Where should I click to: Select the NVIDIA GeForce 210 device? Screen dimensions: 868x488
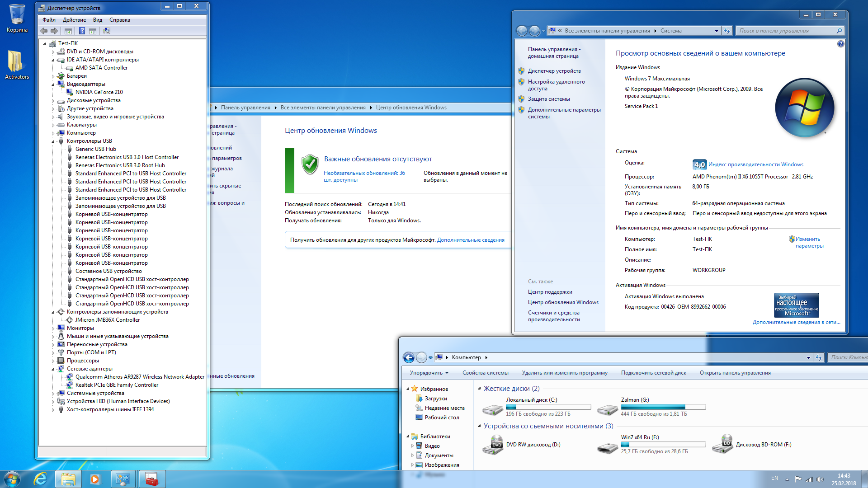click(99, 92)
